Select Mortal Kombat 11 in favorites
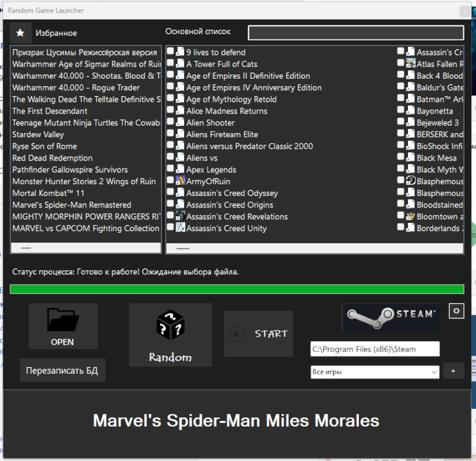Screen dimensions: 476x461 [48, 193]
